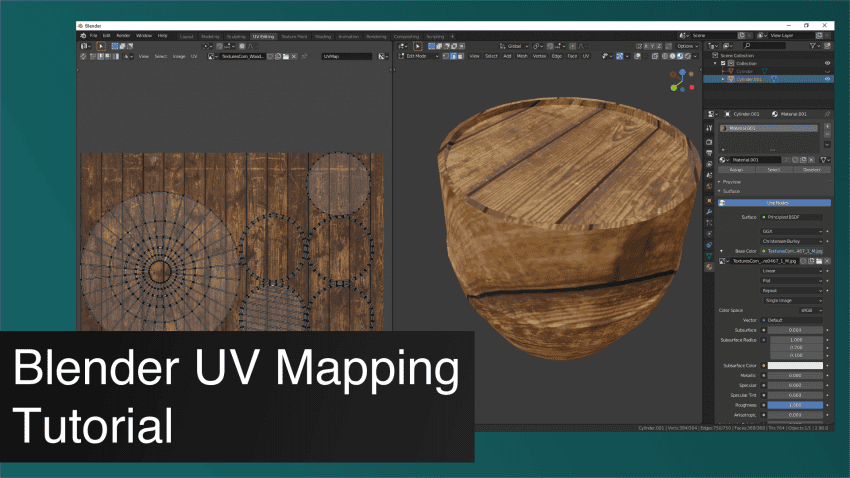850x478 pixels.
Task: Hide Cylinder.001 with its eye icon
Action: [x=827, y=79]
